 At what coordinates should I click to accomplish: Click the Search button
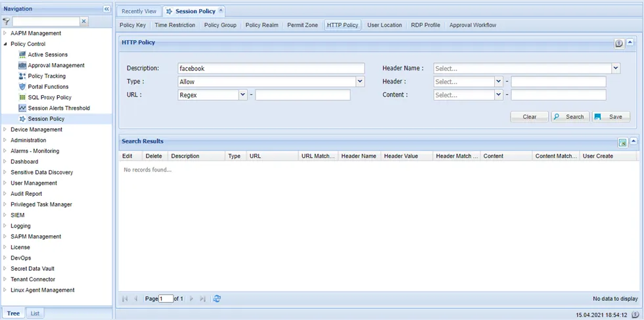[570, 117]
